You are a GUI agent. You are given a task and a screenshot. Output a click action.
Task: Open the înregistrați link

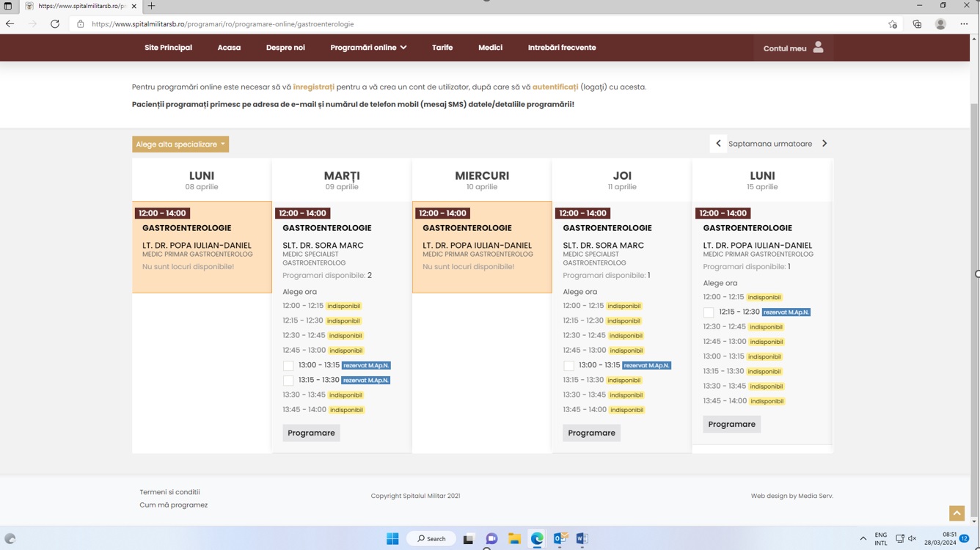pyautogui.click(x=313, y=87)
